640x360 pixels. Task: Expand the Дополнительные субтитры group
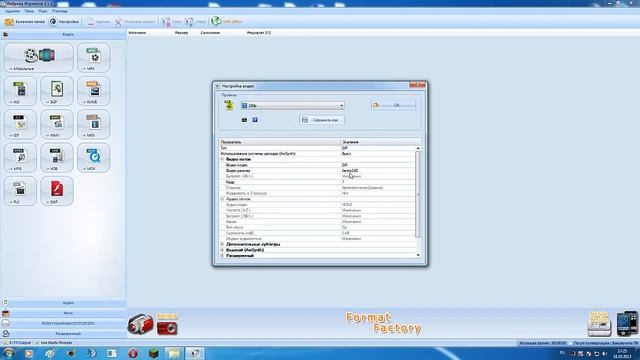point(222,244)
